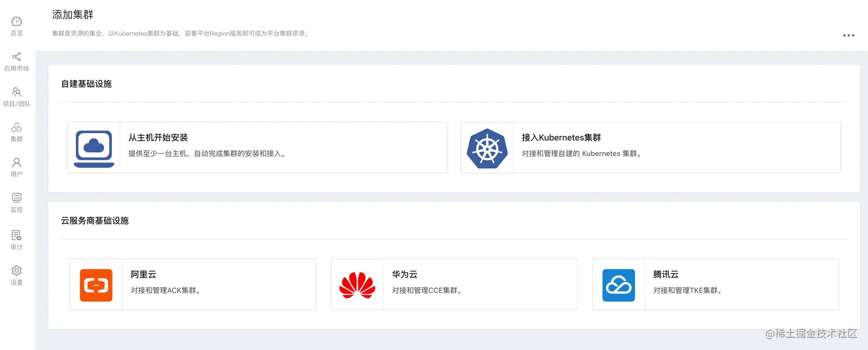Choose the 腾讯云 card title

[x=666, y=275]
